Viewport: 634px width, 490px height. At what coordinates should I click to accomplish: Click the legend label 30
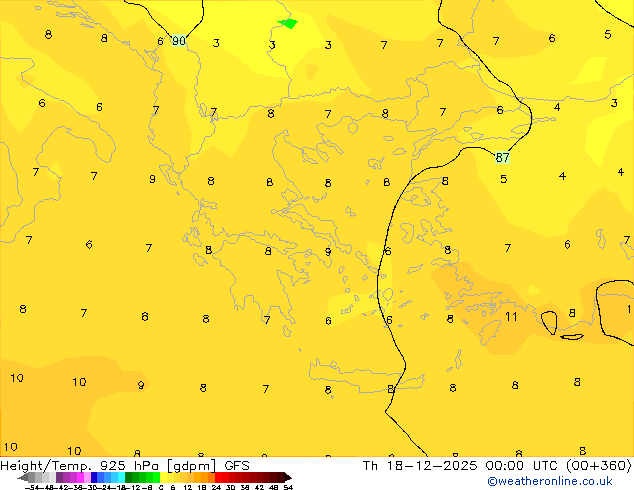230,487
